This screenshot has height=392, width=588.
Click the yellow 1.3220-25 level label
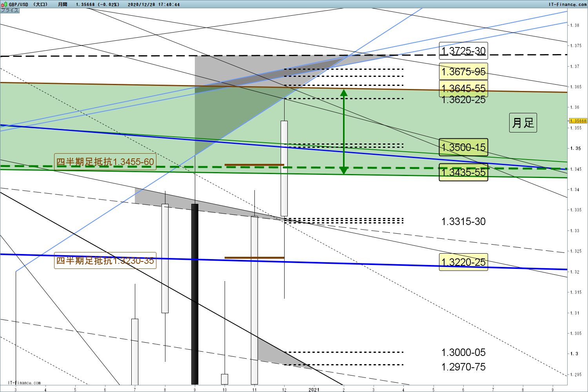463,262
